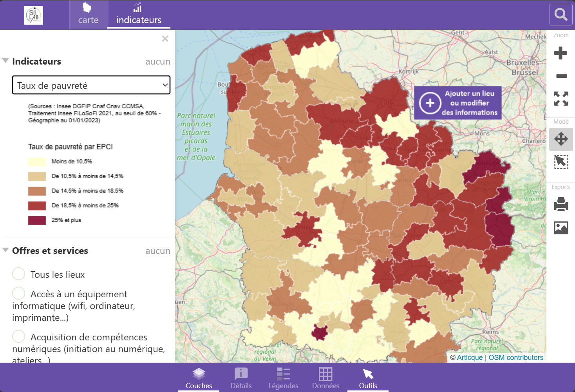Click the SII LAB logo
The width and height of the screenshot is (575, 392).
point(34,15)
